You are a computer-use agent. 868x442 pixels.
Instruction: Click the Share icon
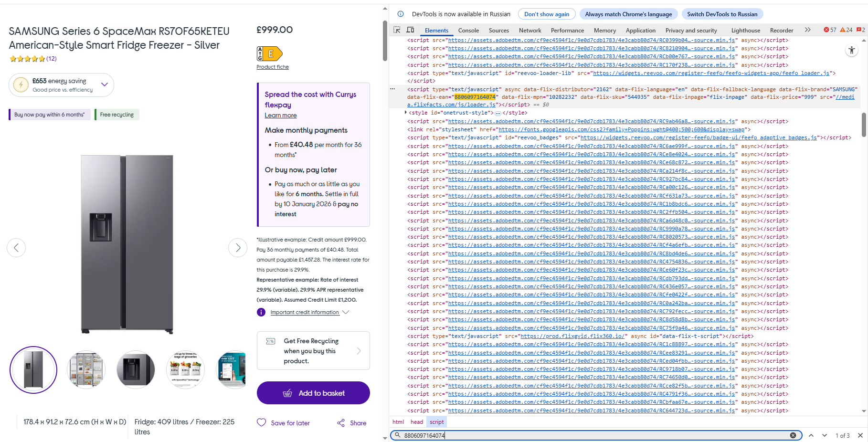(341, 423)
